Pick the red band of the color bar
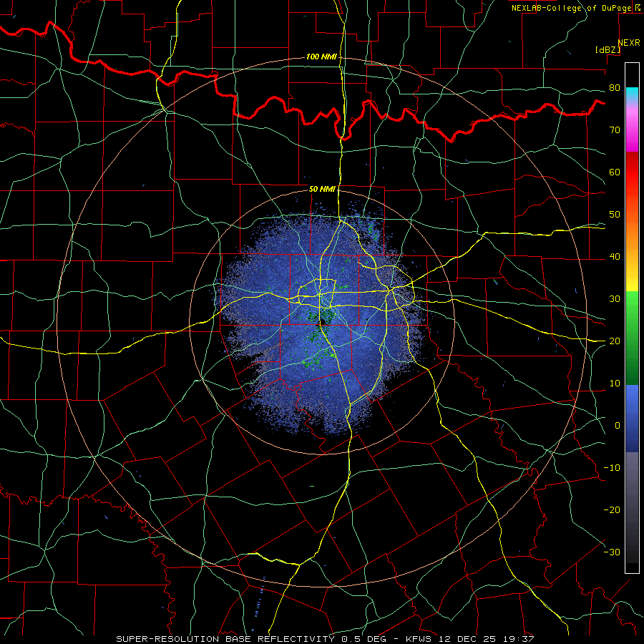 pos(632,172)
